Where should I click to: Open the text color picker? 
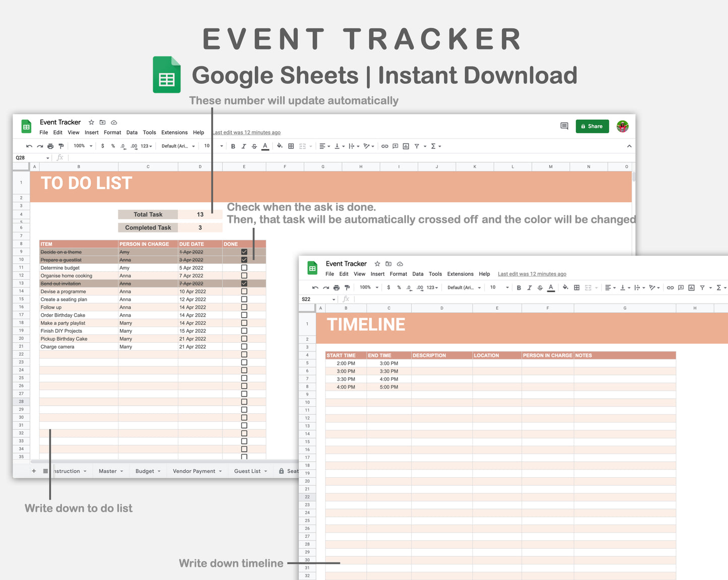264,146
